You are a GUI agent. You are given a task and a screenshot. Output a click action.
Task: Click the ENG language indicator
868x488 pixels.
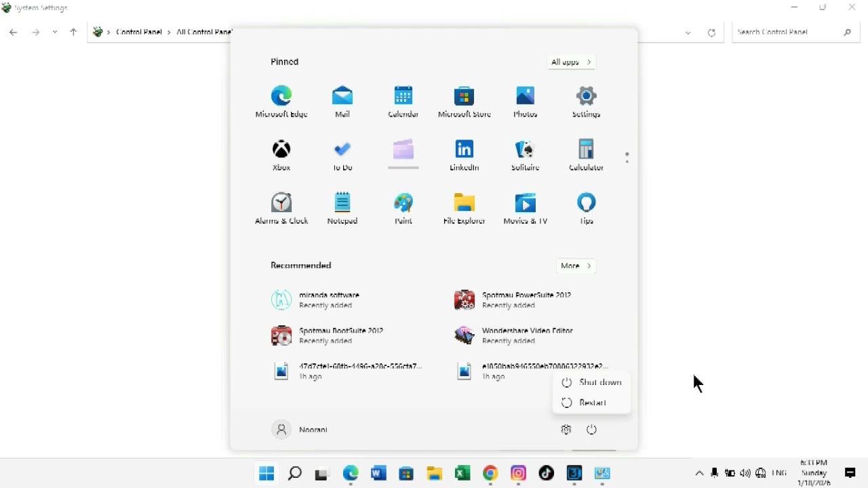780,473
